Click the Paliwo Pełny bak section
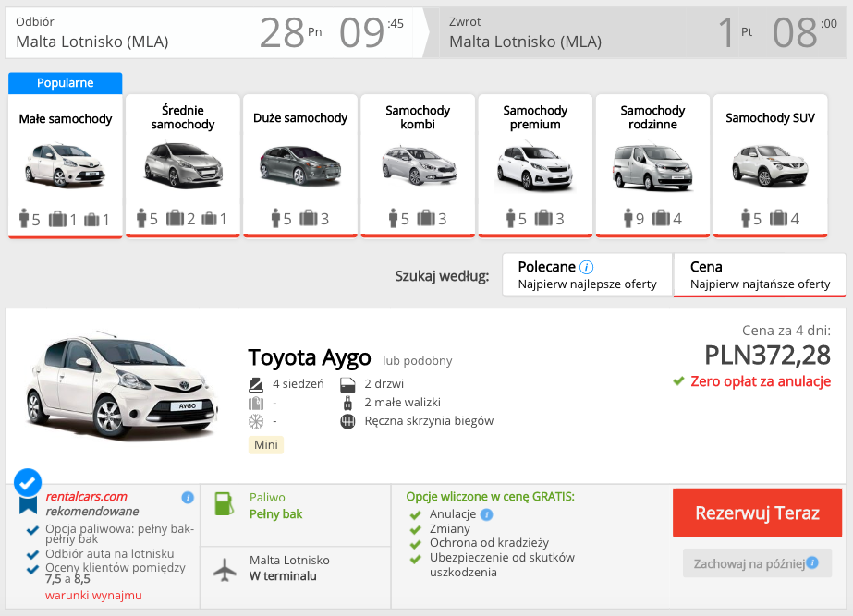Screen dimensions: 853x616 click(x=296, y=515)
